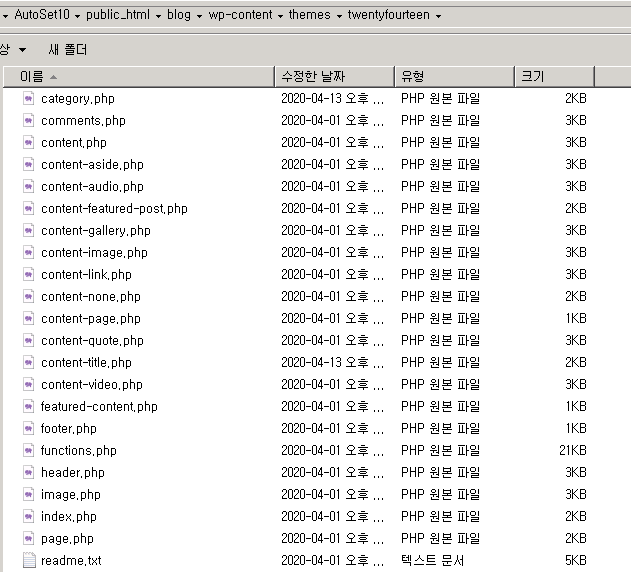Sort by the 크기 column header
The width and height of the screenshot is (631, 572).
[x=555, y=76]
